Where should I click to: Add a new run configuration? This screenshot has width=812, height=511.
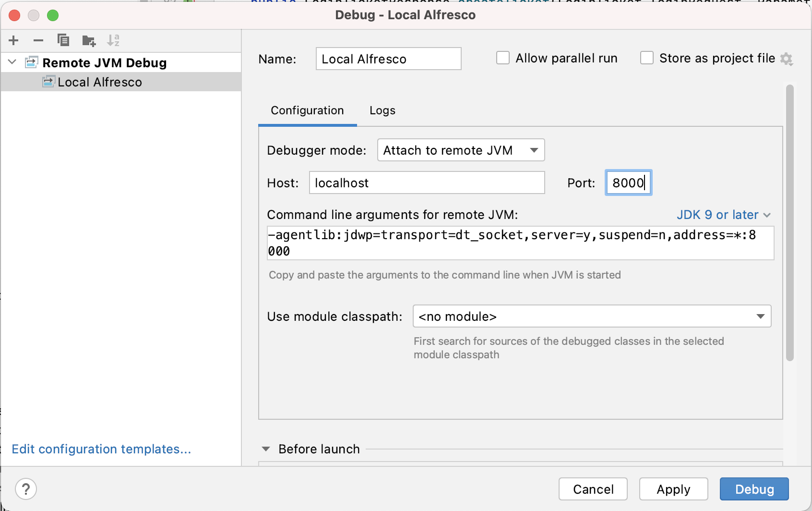coord(13,40)
